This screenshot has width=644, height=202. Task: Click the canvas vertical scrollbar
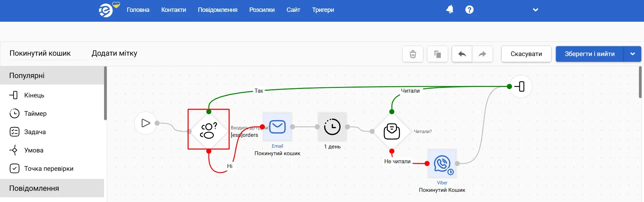click(640, 82)
